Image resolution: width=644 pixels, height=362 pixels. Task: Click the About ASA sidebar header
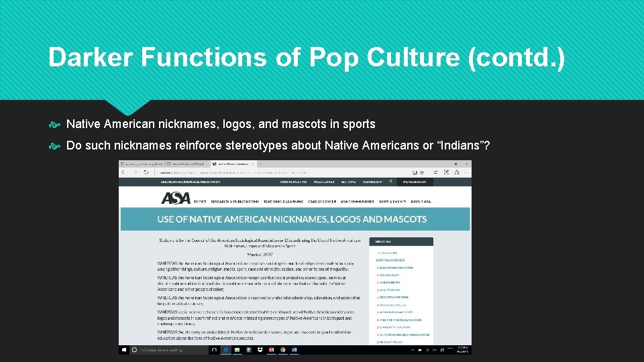pos(401,241)
